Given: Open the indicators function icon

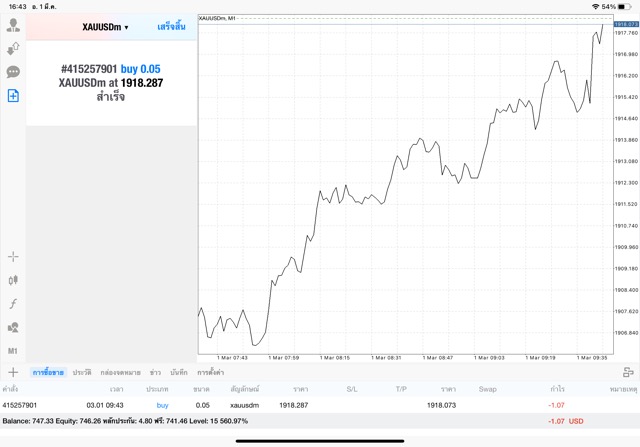Looking at the screenshot, I should click(x=13, y=304).
